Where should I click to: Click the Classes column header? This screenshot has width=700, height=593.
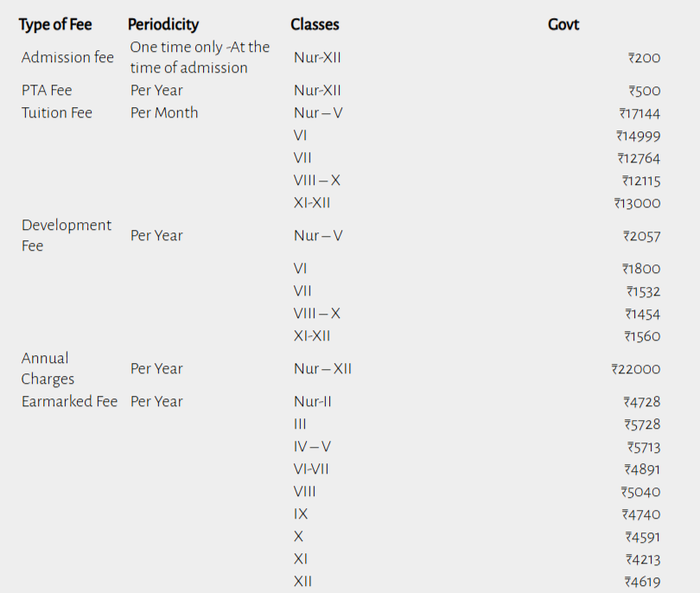pyautogui.click(x=315, y=24)
